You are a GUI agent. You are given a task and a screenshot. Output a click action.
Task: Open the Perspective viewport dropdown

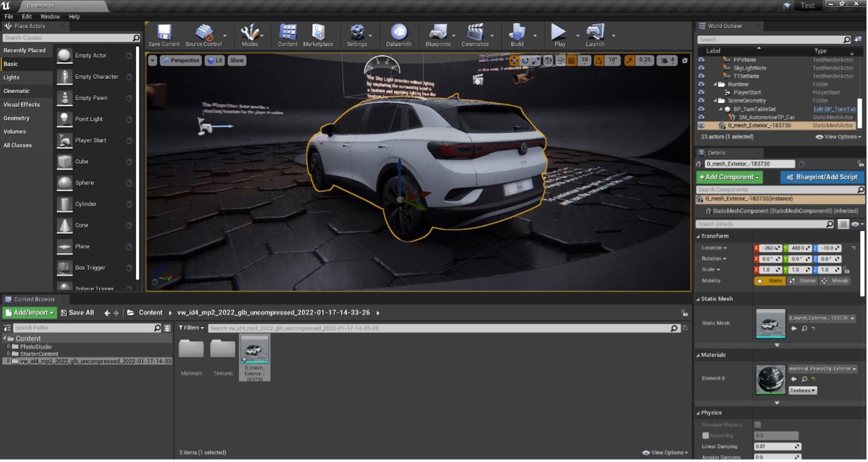(179, 60)
